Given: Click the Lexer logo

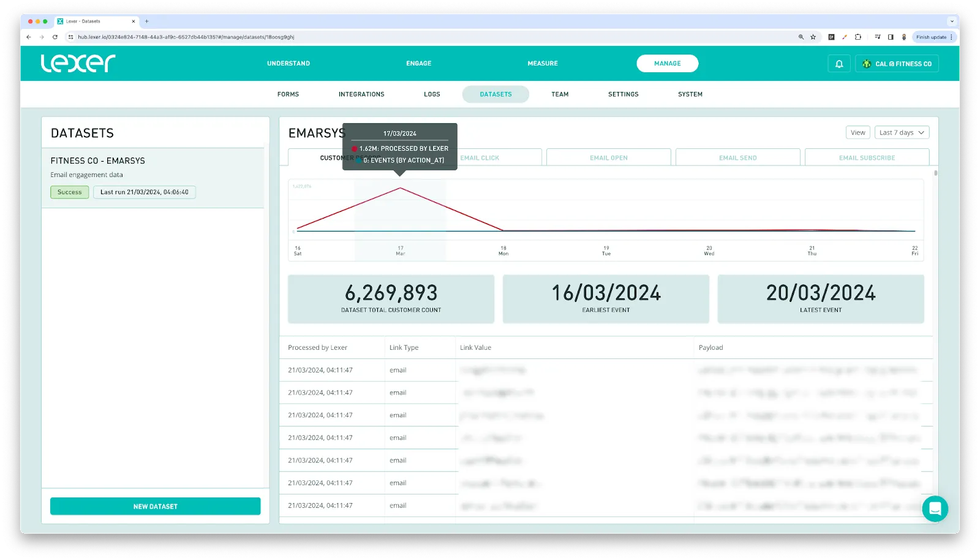Looking at the screenshot, I should coord(78,63).
